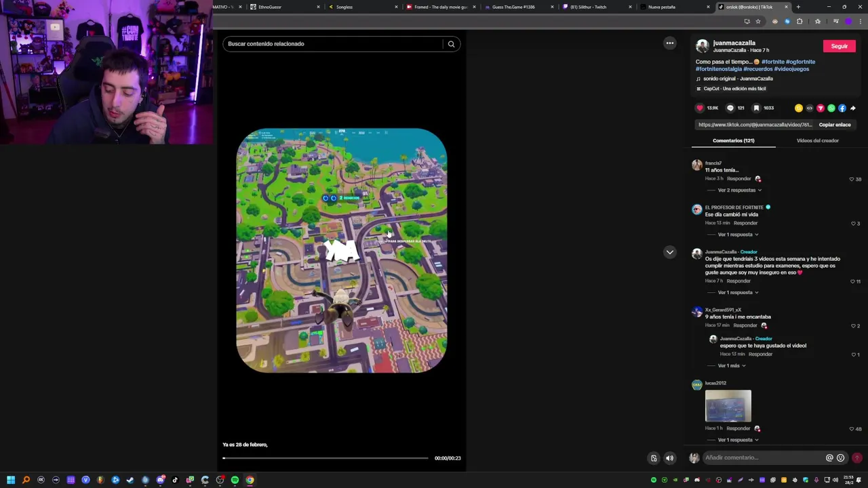Image resolution: width=868 pixels, height=488 pixels.
Task: Open the #fortnitenostalgia hashtag link
Action: [718, 69]
